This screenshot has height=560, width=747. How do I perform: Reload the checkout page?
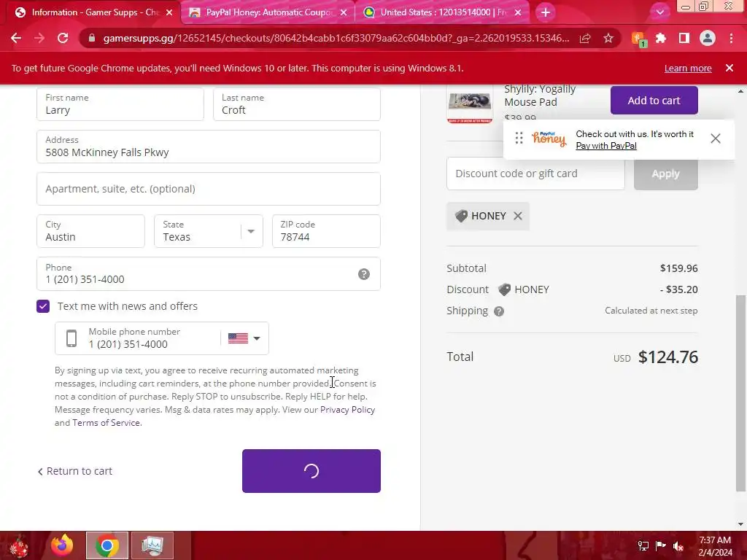pos(63,38)
